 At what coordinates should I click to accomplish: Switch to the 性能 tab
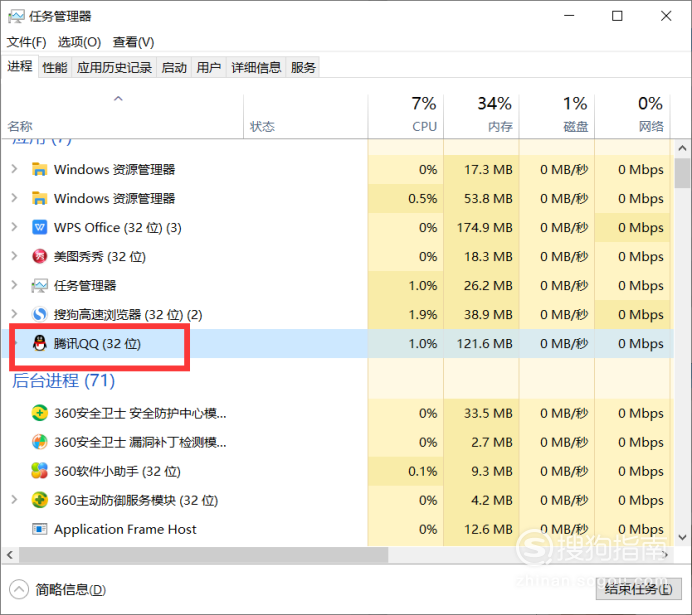[x=55, y=68]
